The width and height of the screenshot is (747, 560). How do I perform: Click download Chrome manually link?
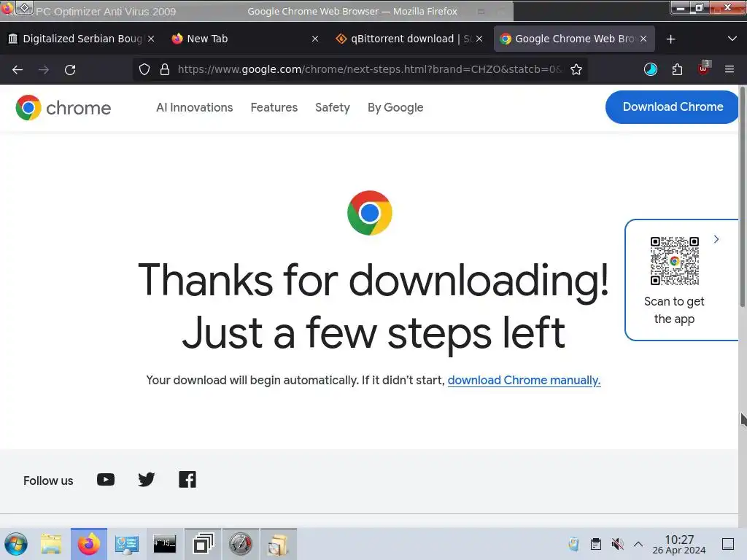[524, 381]
